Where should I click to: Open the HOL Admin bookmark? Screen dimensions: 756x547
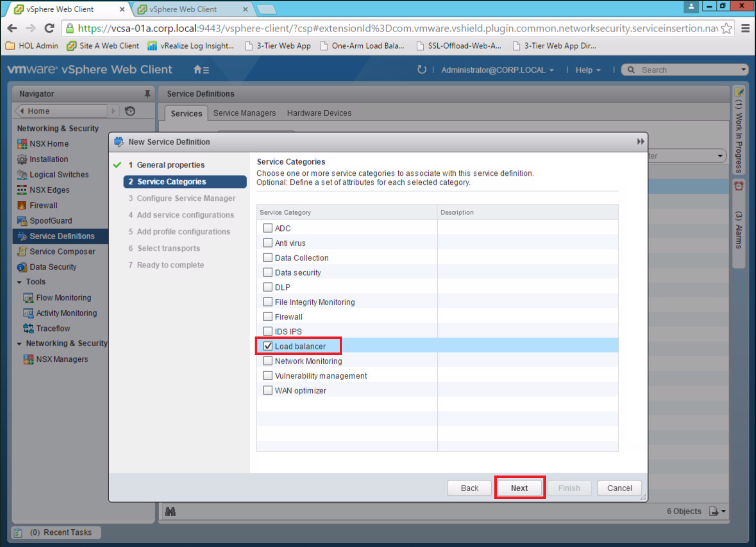click(x=32, y=45)
